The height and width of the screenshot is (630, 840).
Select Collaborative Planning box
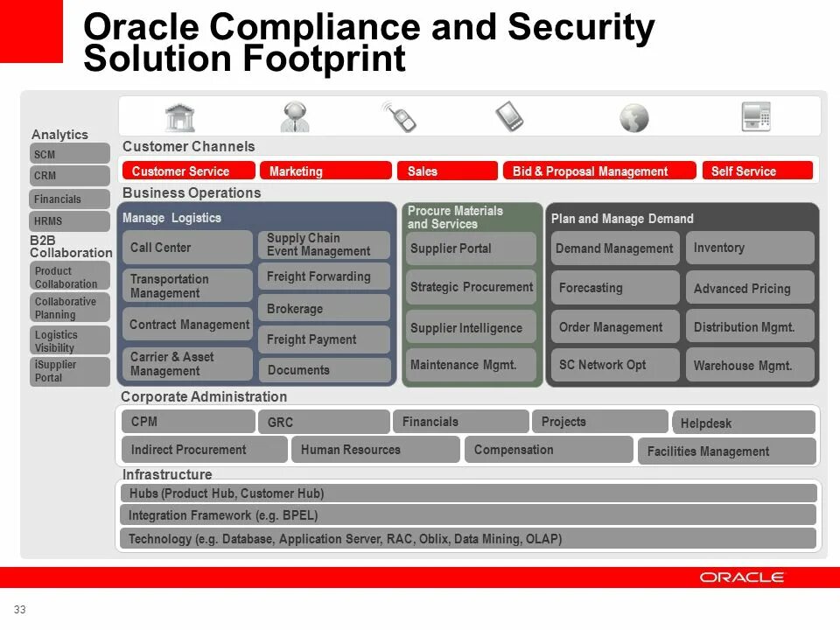[x=70, y=307]
